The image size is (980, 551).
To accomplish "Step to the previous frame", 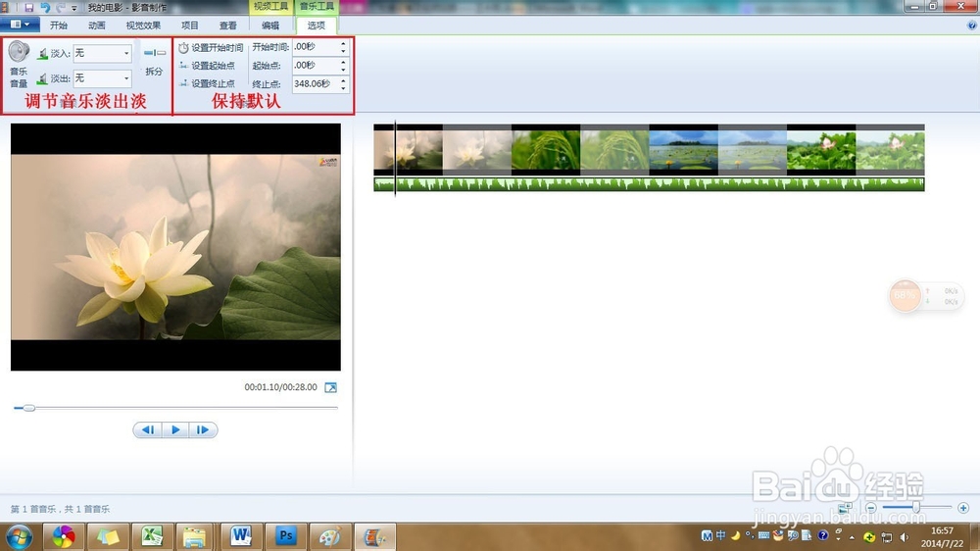I will coord(148,429).
